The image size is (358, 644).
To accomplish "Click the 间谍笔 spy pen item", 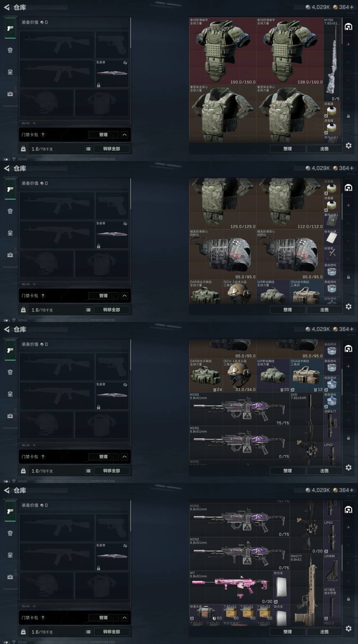I will click(332, 255).
